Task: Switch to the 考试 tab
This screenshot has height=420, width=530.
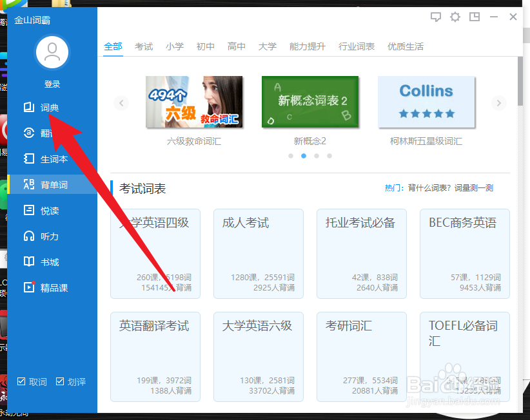Action: pyautogui.click(x=144, y=46)
